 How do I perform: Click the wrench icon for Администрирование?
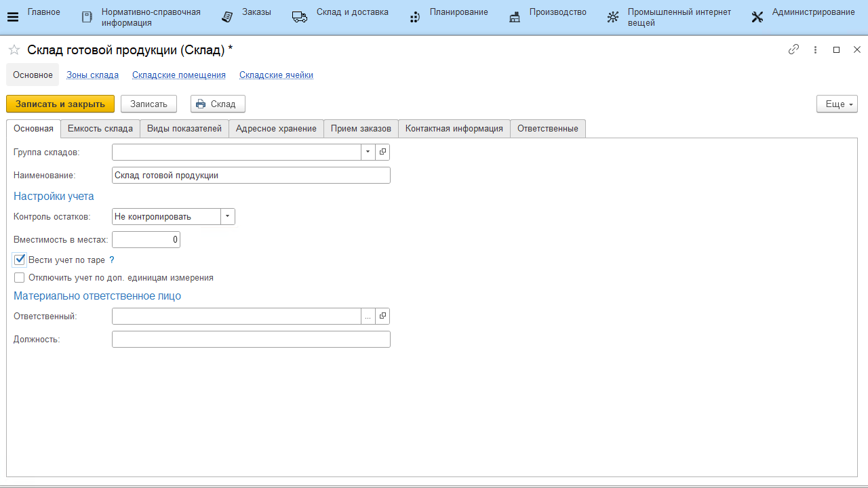pos(757,17)
